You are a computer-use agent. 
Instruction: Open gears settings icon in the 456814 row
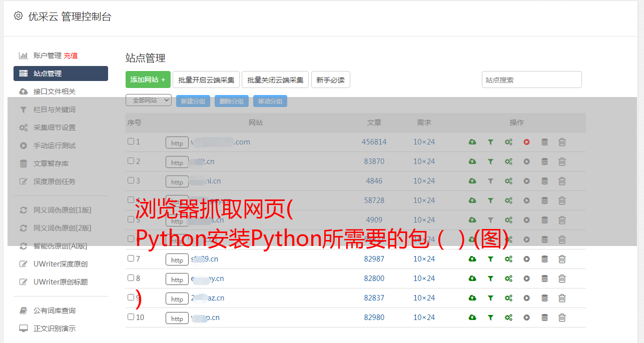(x=508, y=142)
